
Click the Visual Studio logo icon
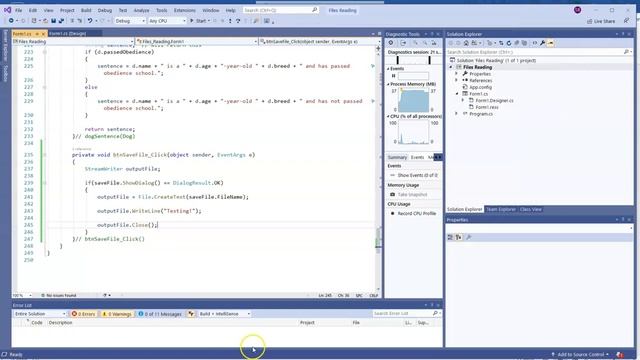[7, 10]
